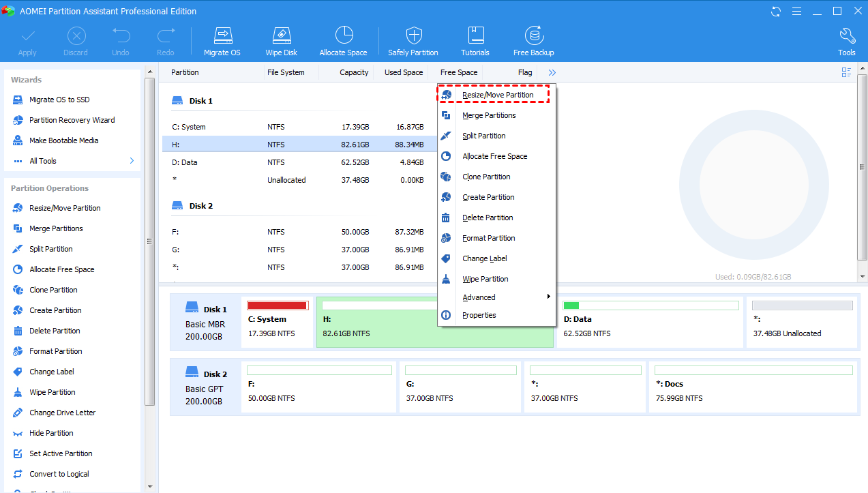Select Make Bootable Media in the Wizards panel
This screenshot has width=868, height=493.
[63, 140]
